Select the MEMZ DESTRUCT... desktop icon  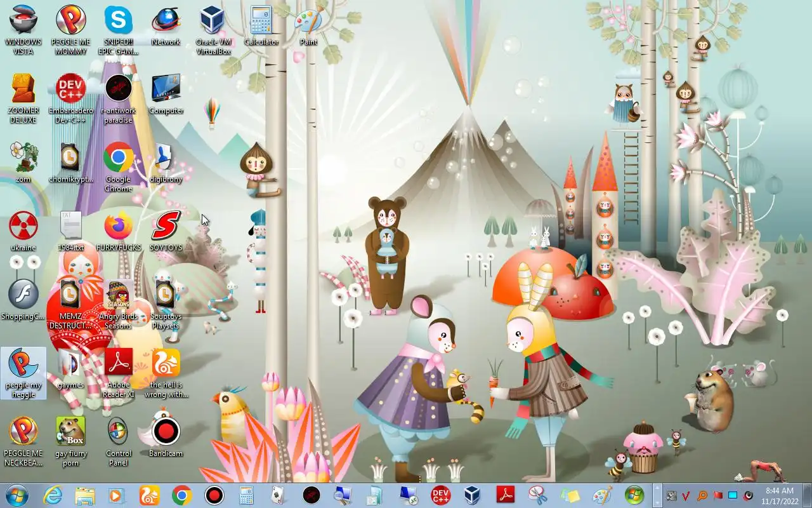[x=71, y=304]
